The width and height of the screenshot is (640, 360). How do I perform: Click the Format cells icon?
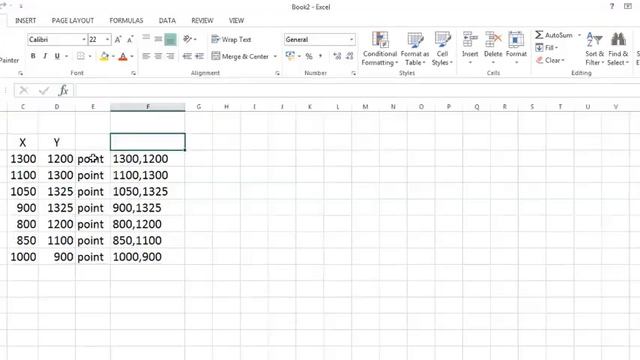516,40
